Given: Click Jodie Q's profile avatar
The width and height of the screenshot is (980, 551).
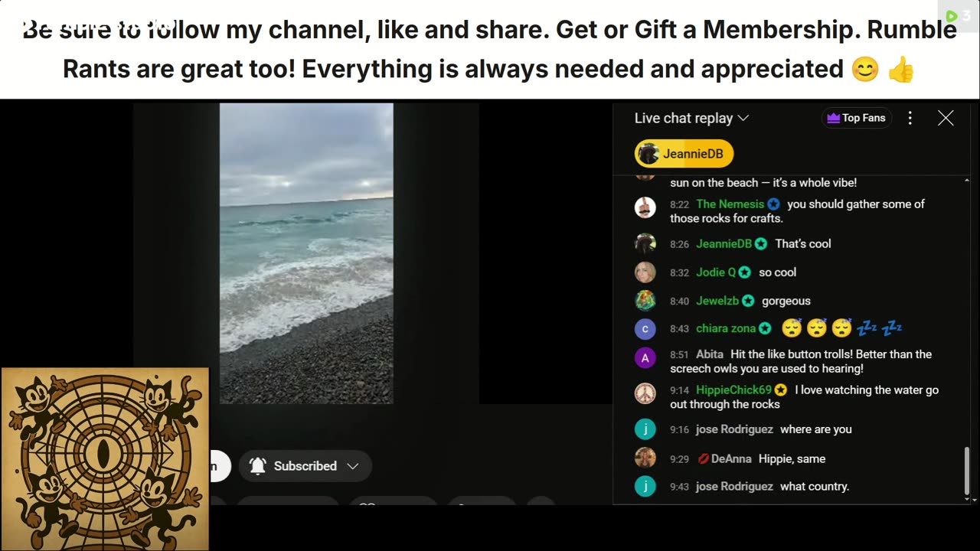Looking at the screenshot, I should click(x=645, y=272).
